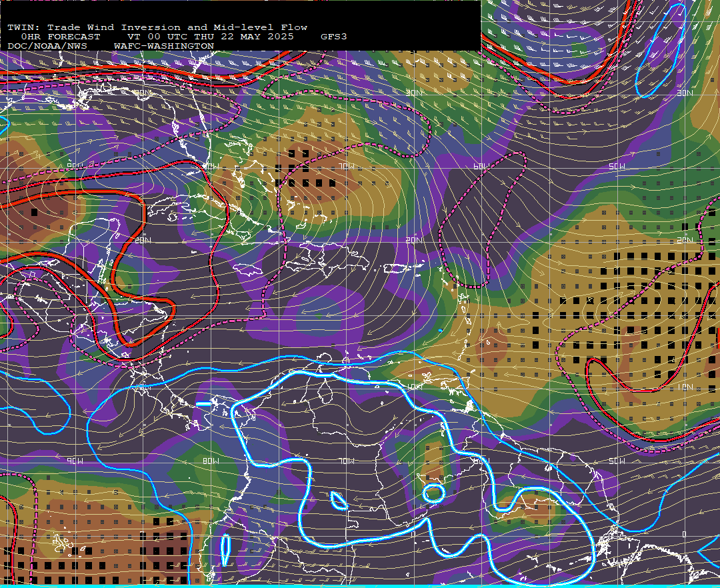The width and height of the screenshot is (720, 588).
Task: Click the '0HR FORECAST' header text
Action: [x=61, y=37]
